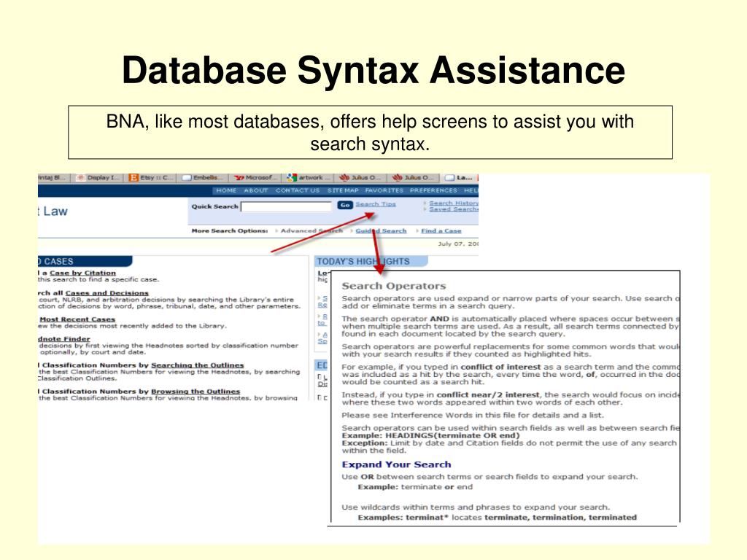Follow the Case by Citation link

pos(82,273)
